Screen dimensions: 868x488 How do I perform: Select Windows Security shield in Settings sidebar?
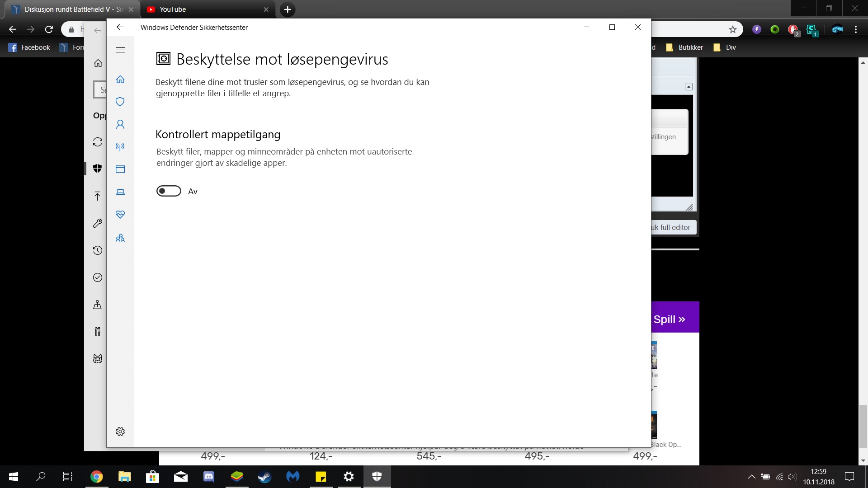98,169
